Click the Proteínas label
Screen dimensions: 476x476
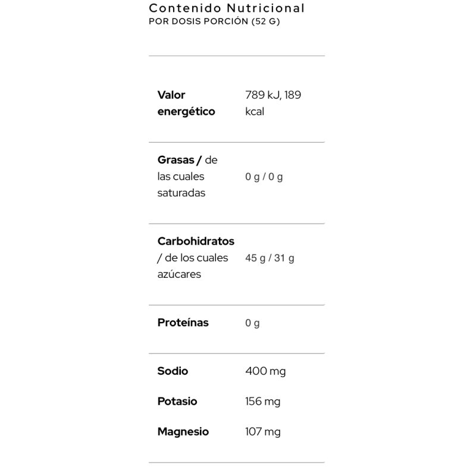[x=183, y=322]
